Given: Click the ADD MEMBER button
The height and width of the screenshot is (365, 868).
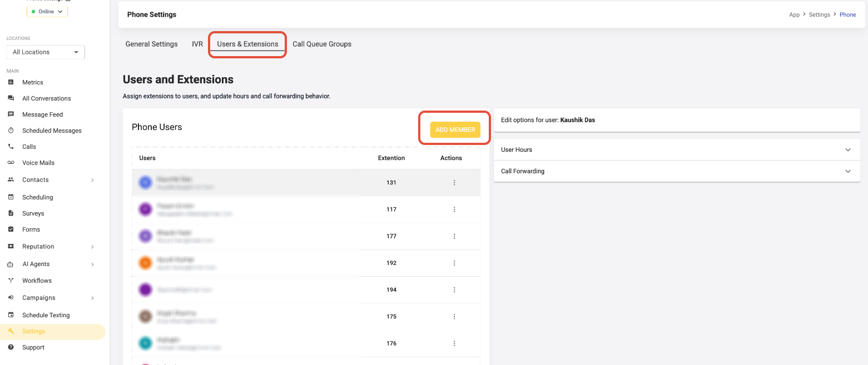Looking at the screenshot, I should point(455,129).
